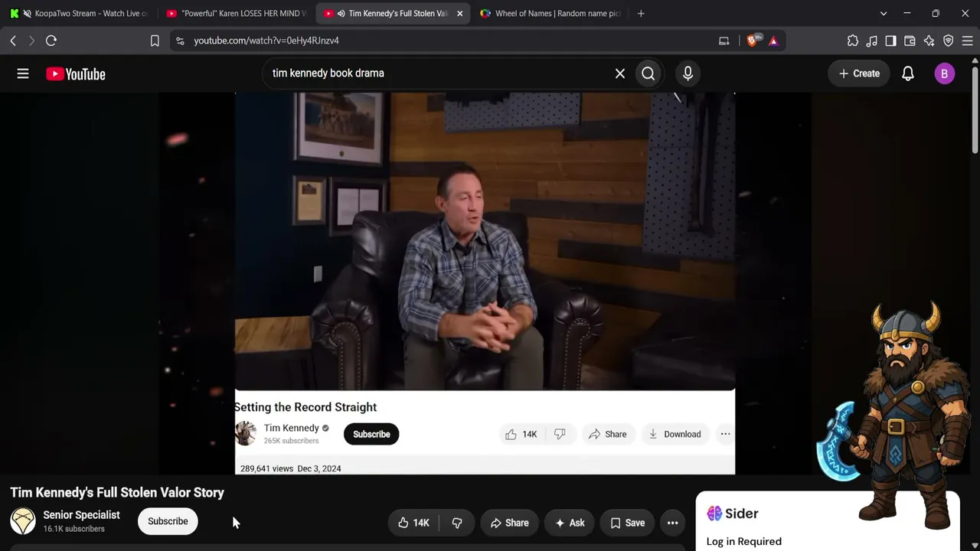View site information for youtube.com
980x551 pixels.
pos(180,41)
